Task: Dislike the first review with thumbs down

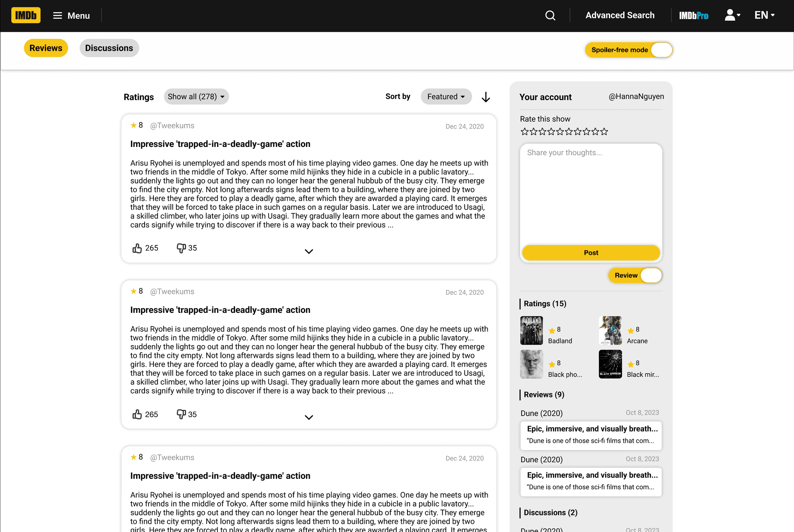Action: click(x=181, y=248)
